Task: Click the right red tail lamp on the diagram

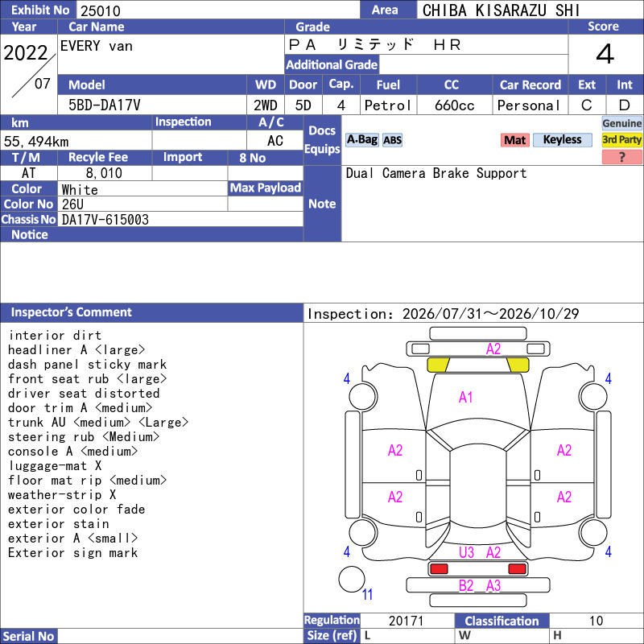Action: click(x=517, y=569)
